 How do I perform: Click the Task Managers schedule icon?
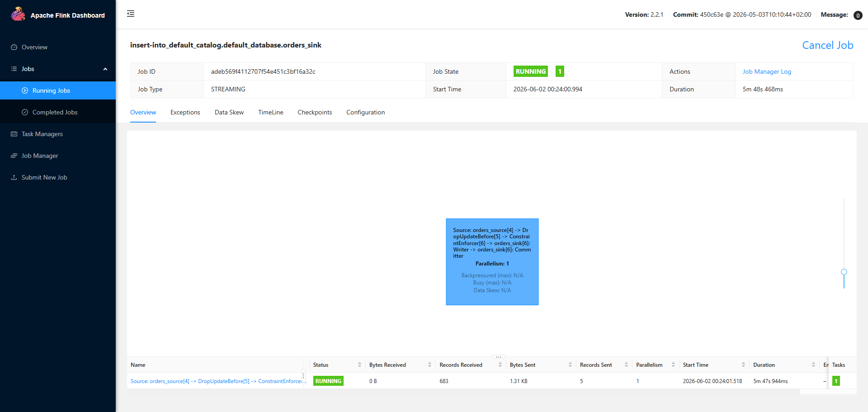[x=14, y=134]
